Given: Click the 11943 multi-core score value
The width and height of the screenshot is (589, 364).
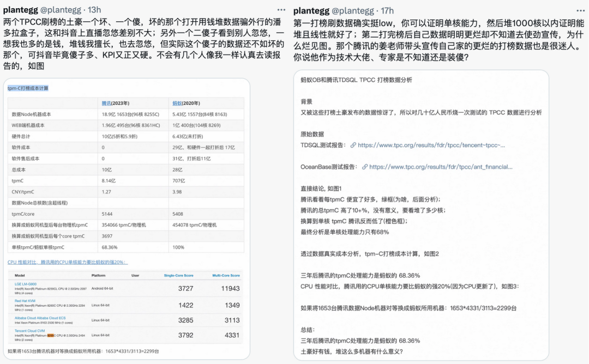Looking at the screenshot, I should click(230, 289).
